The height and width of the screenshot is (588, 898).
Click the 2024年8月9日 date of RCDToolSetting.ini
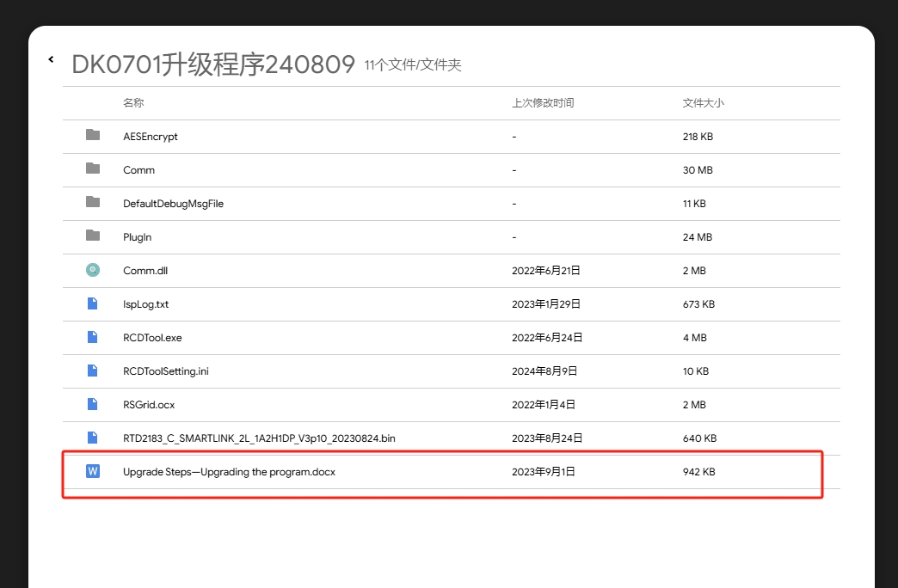coord(544,371)
